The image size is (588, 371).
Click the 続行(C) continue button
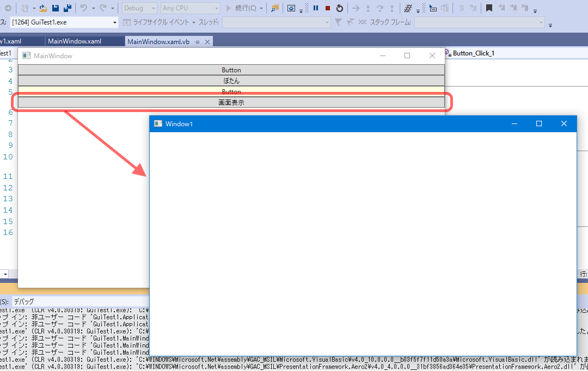click(x=241, y=8)
